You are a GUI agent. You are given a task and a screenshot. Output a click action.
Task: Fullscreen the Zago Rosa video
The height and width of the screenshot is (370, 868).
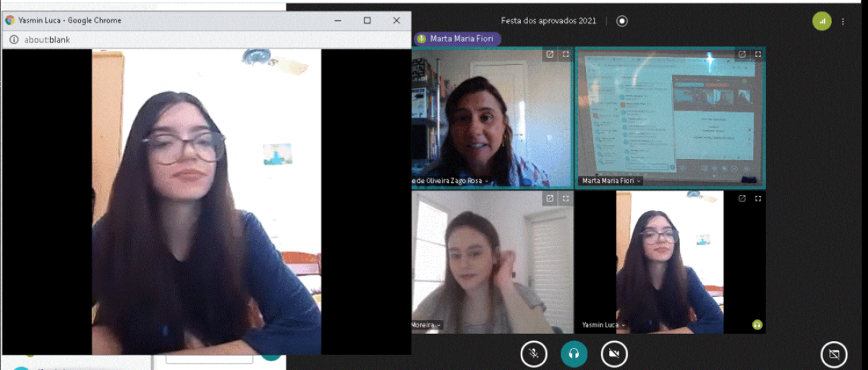566,54
